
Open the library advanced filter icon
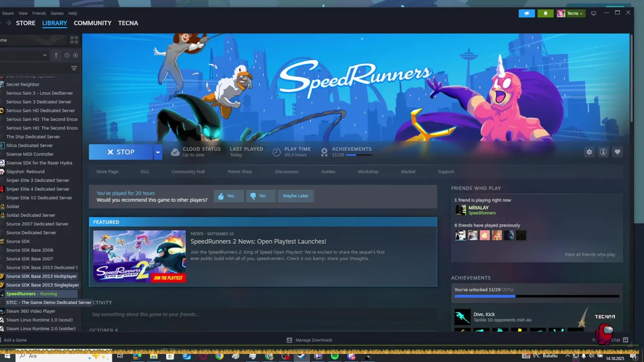74,68
